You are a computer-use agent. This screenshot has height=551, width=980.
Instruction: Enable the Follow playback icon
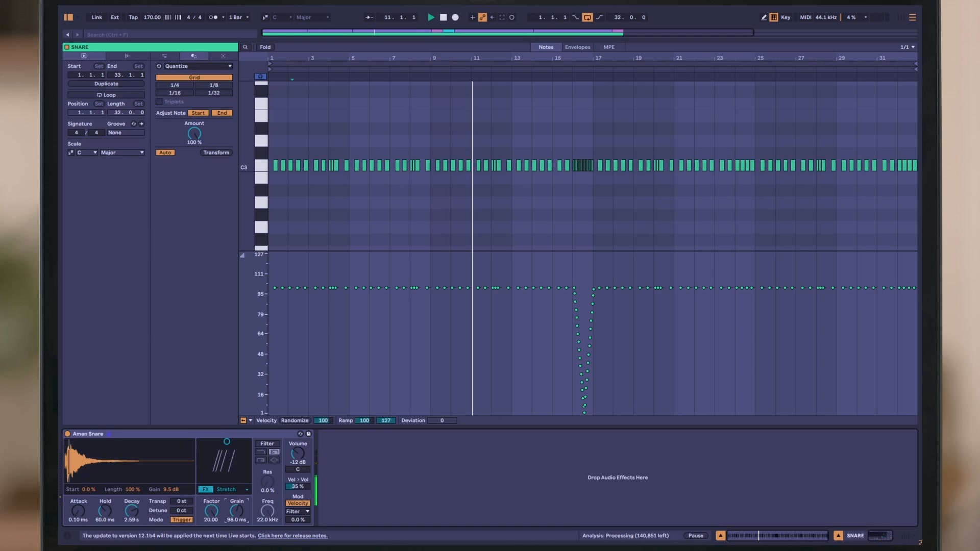(369, 17)
